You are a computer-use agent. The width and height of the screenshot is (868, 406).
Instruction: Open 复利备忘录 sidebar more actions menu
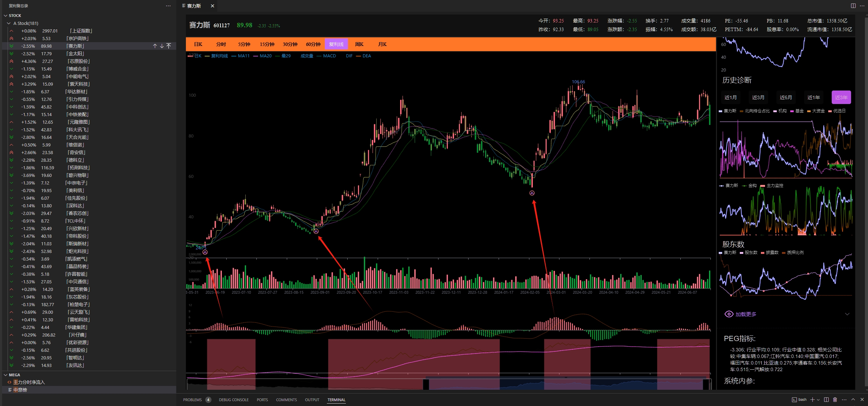[x=168, y=6]
